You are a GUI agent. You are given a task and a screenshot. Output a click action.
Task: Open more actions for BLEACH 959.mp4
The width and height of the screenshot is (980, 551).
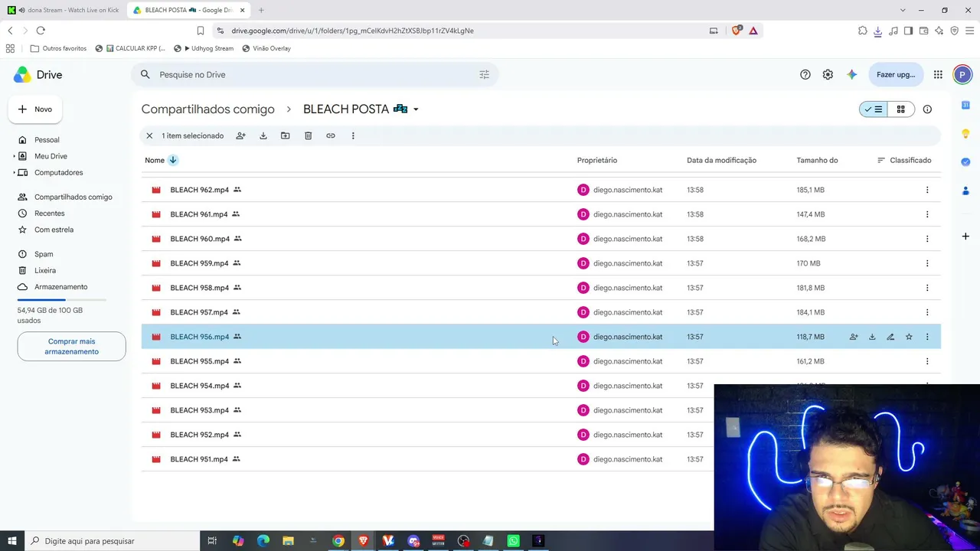pos(927,263)
